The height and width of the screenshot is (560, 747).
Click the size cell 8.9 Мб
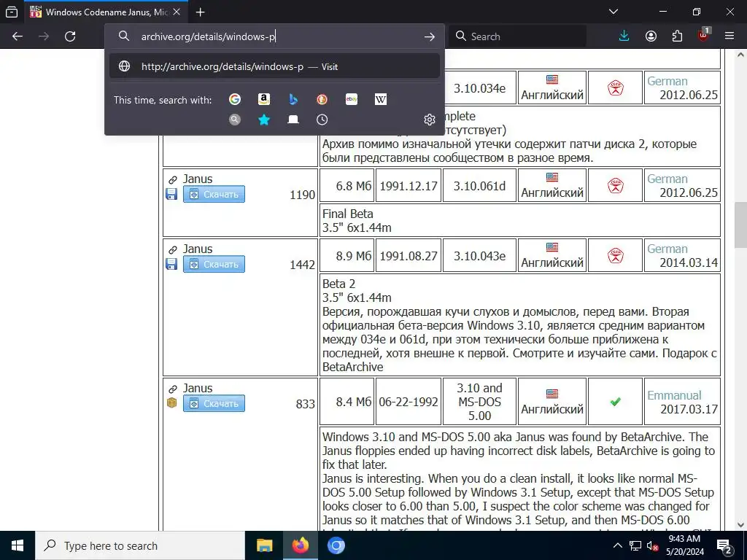(347, 256)
